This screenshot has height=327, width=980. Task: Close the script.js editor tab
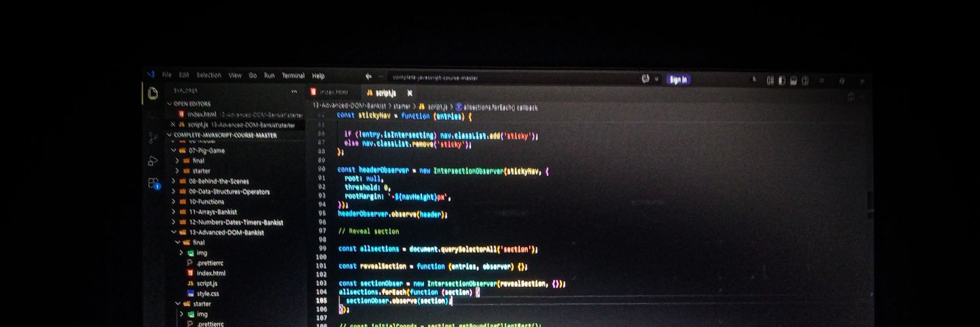pyautogui.click(x=410, y=93)
